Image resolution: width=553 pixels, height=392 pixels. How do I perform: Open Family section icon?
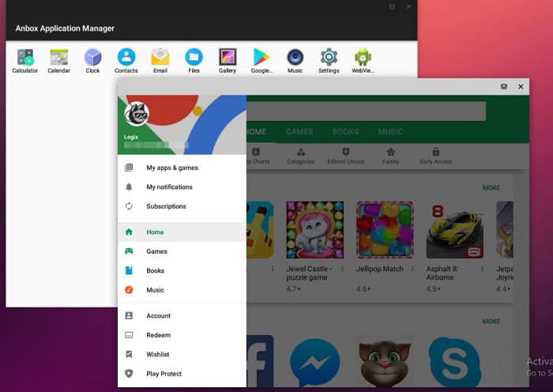[390, 156]
